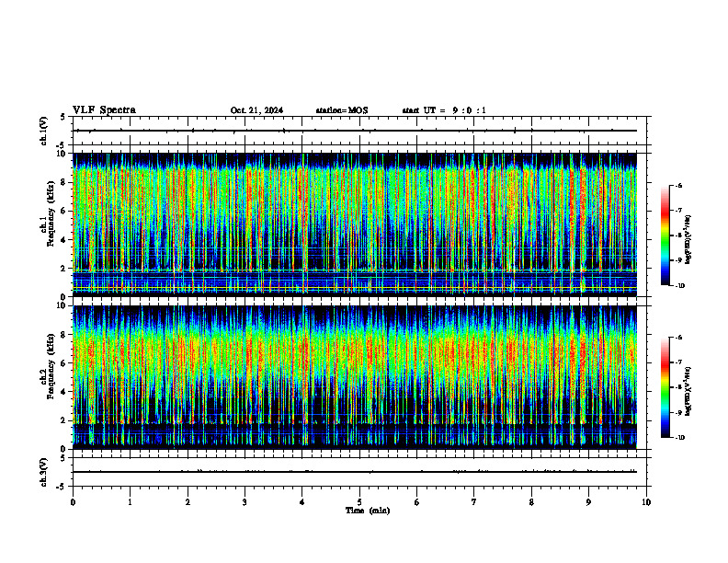This screenshot has width=728, height=563.
Task: Select the date text "Oct. 21, 2024"
Action: click(x=256, y=110)
